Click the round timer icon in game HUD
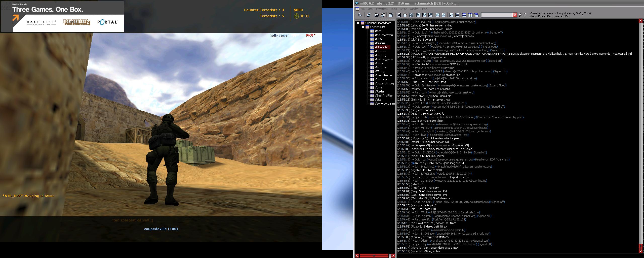644x258 pixels. tap(297, 16)
